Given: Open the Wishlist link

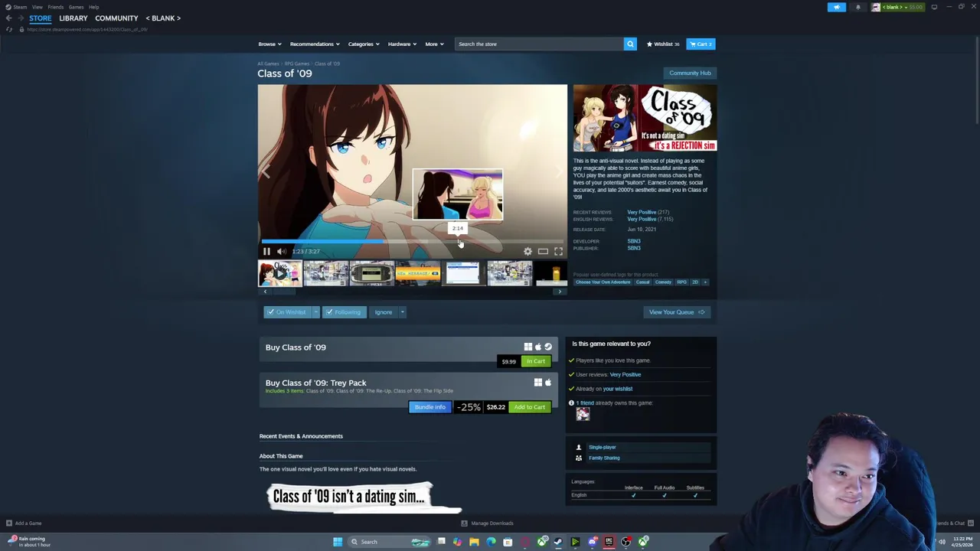Looking at the screenshot, I should [663, 44].
